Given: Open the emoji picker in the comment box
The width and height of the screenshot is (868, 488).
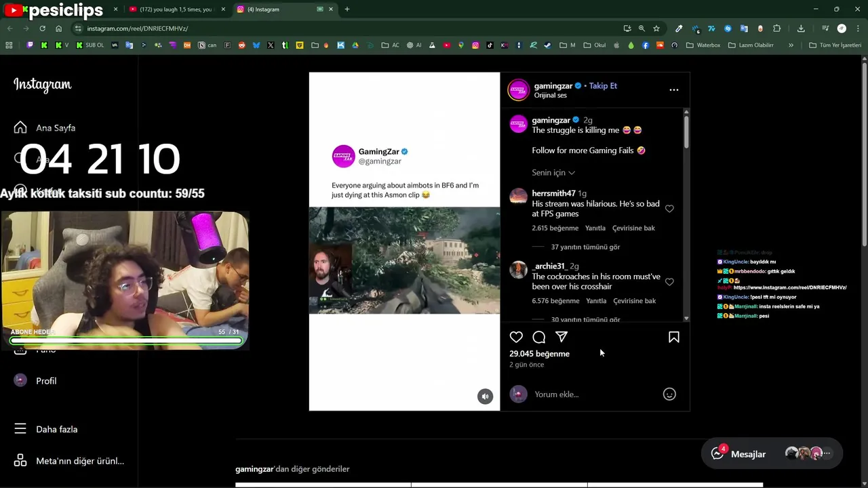Looking at the screenshot, I should [x=669, y=394].
